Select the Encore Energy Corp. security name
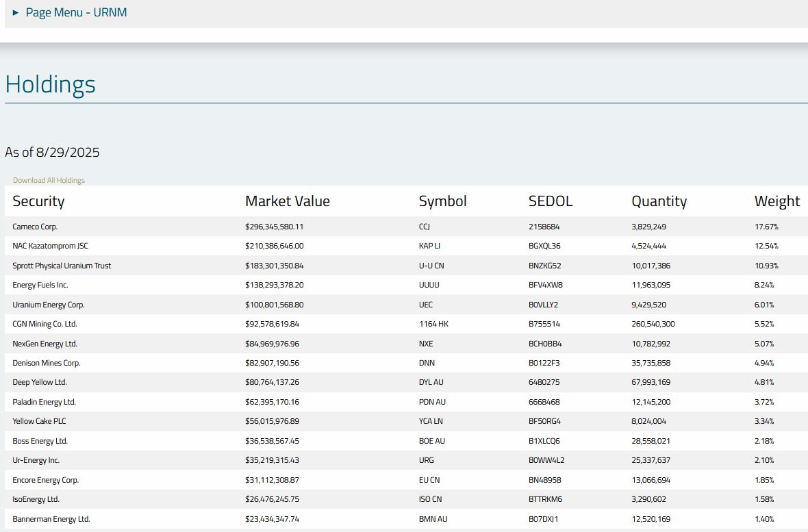 45,480
